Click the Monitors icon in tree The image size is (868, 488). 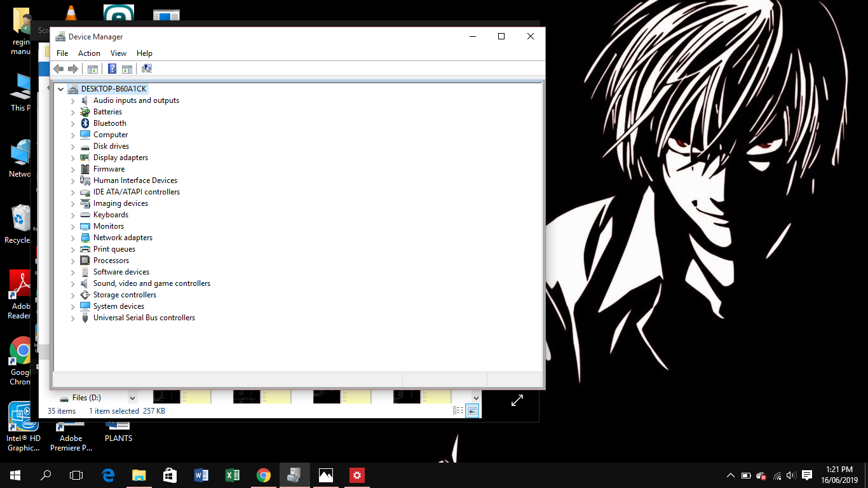pos(85,226)
